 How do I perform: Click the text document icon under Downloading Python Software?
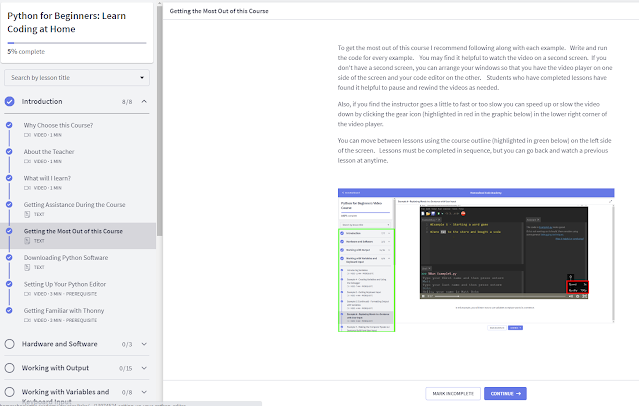(x=27, y=267)
